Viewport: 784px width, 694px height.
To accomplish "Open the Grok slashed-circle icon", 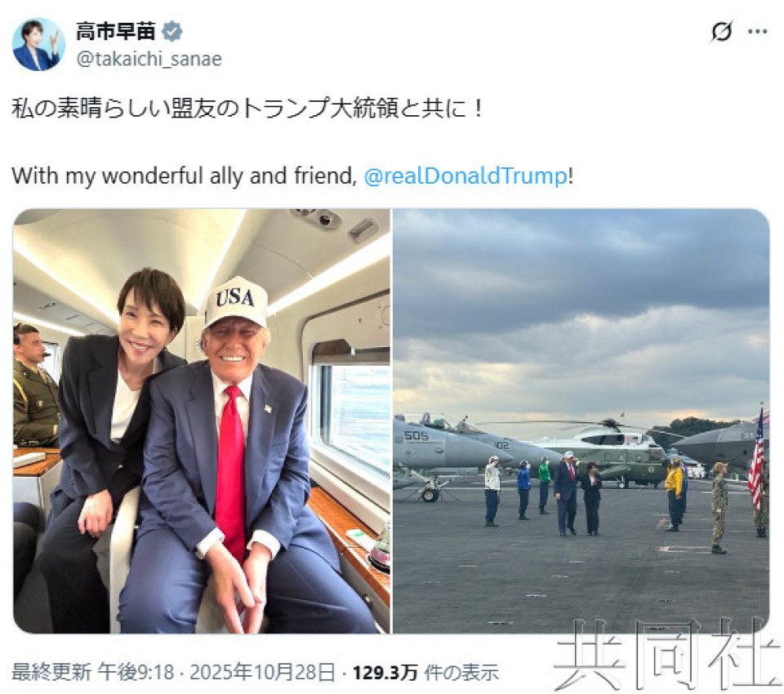I will (x=721, y=32).
